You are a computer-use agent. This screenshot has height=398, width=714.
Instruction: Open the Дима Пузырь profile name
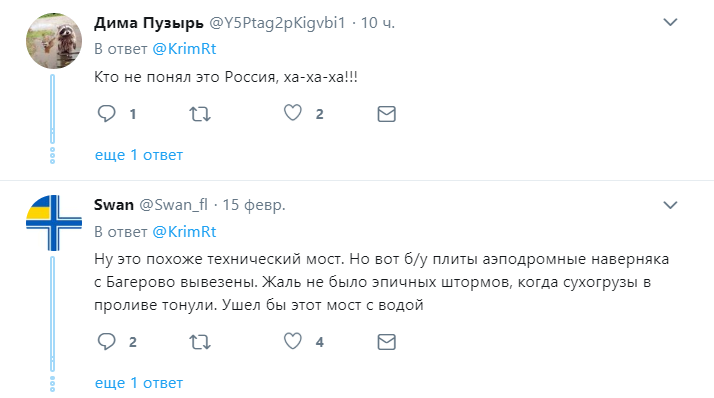149,22
